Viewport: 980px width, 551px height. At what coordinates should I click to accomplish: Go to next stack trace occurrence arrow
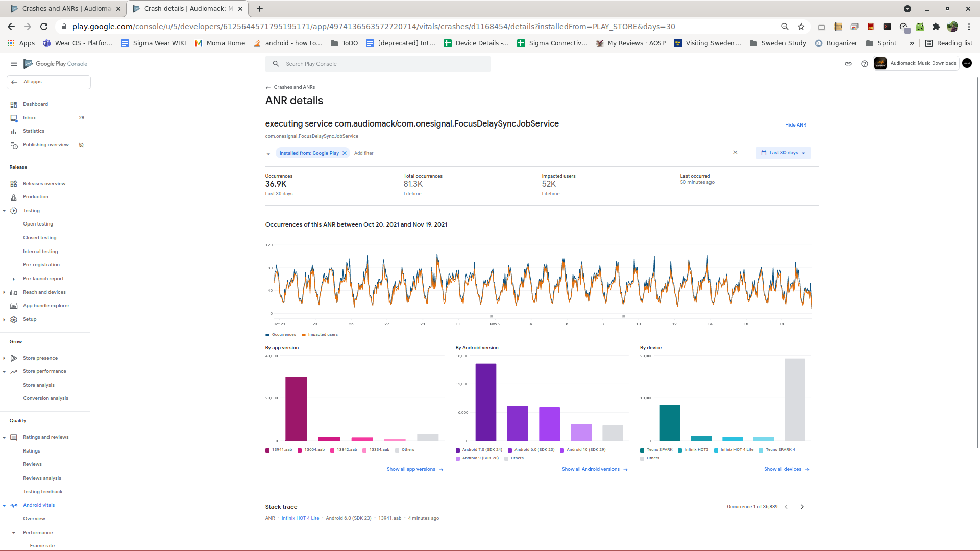pos(802,507)
